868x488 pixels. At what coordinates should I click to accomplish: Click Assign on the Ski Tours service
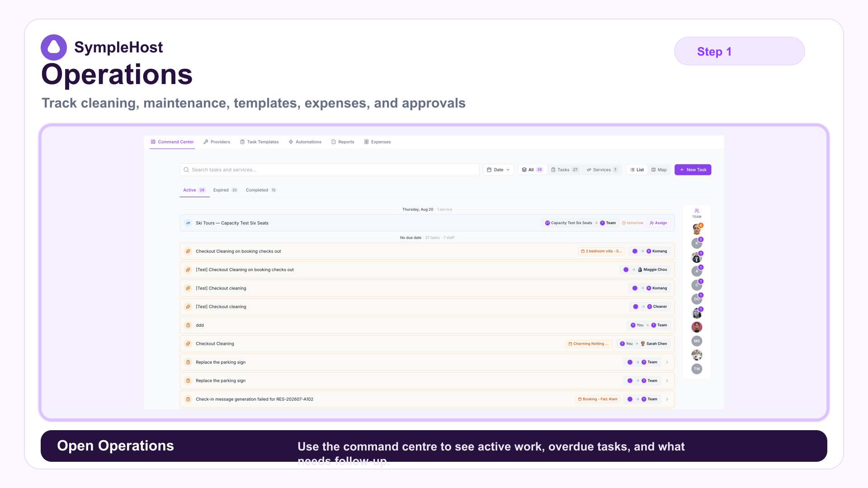click(x=658, y=223)
